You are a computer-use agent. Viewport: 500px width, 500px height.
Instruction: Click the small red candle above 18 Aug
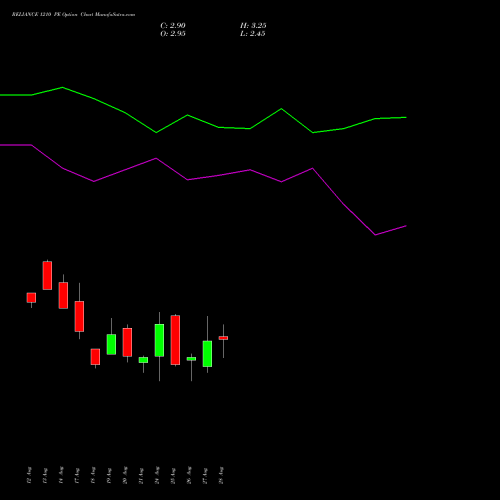pyautogui.click(x=95, y=357)
